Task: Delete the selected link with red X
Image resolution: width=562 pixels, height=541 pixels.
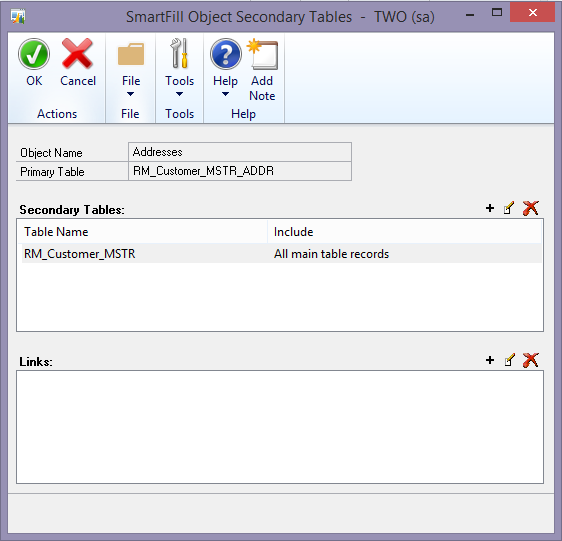Action: point(530,360)
